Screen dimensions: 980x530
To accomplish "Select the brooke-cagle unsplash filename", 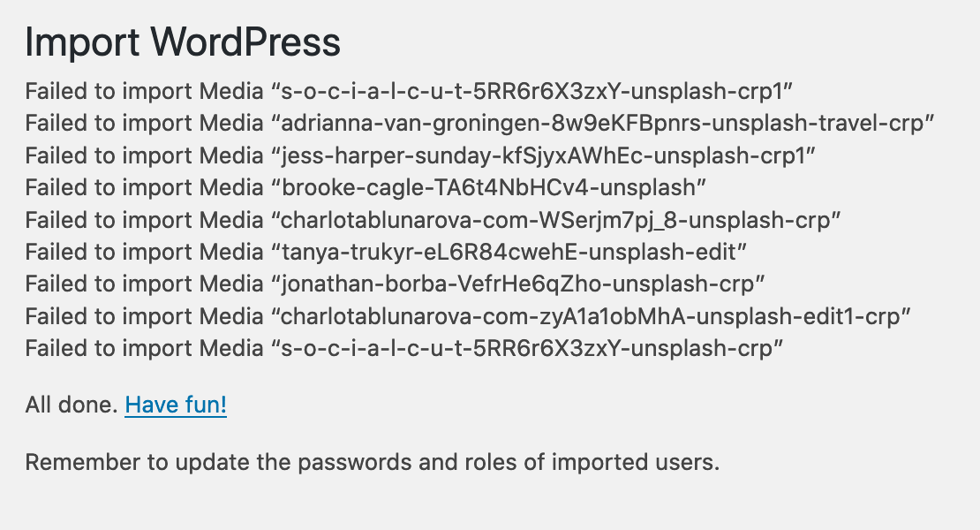I will coord(494,187).
